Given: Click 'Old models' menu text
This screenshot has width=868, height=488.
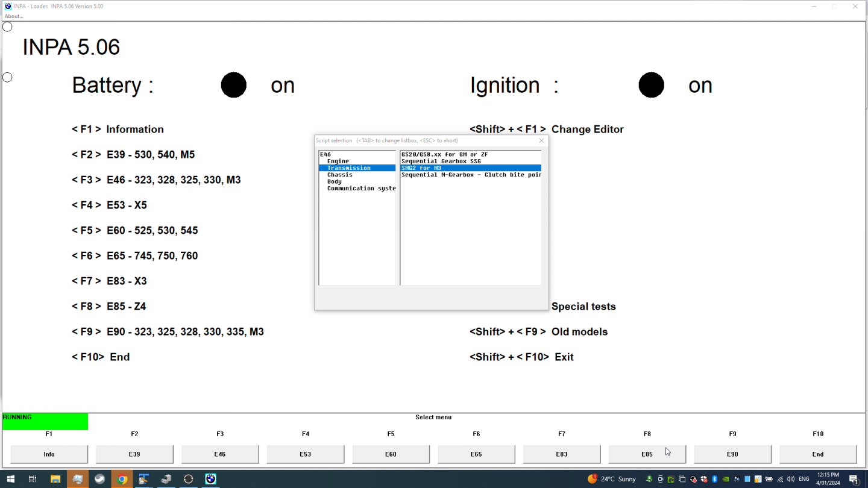Looking at the screenshot, I should (579, 332).
